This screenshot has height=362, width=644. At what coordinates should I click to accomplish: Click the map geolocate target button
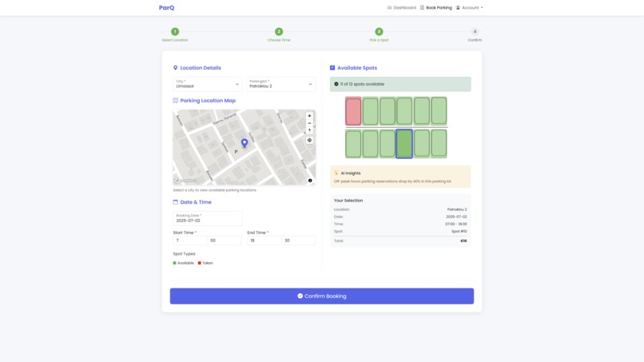309,140
